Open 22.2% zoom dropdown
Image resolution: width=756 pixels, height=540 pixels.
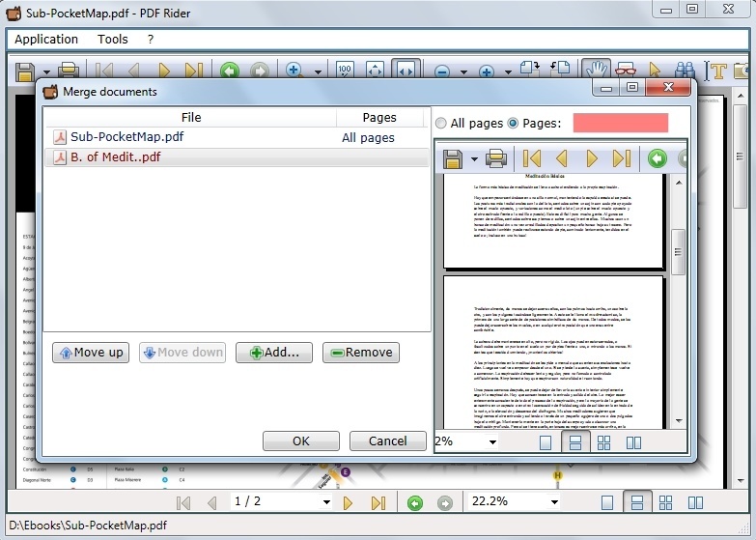pyautogui.click(x=554, y=502)
